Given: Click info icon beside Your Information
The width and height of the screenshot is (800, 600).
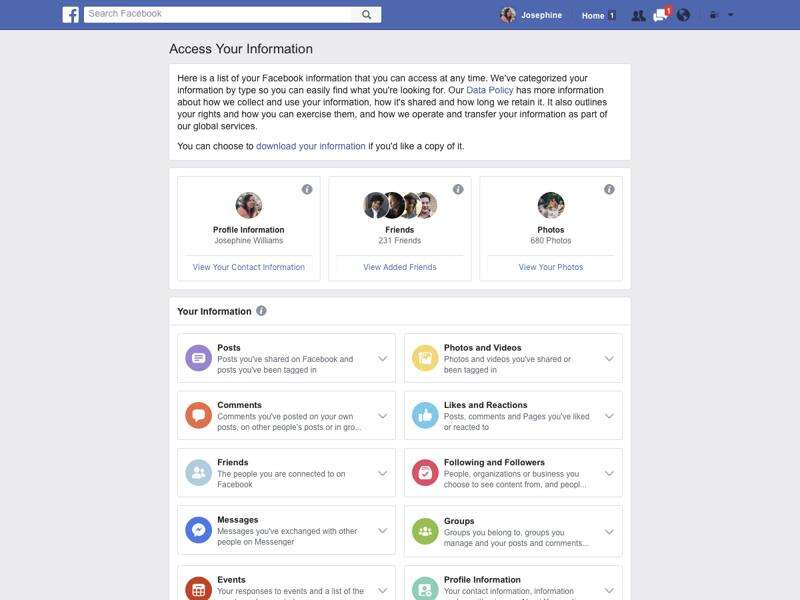Looking at the screenshot, I should coord(261,311).
